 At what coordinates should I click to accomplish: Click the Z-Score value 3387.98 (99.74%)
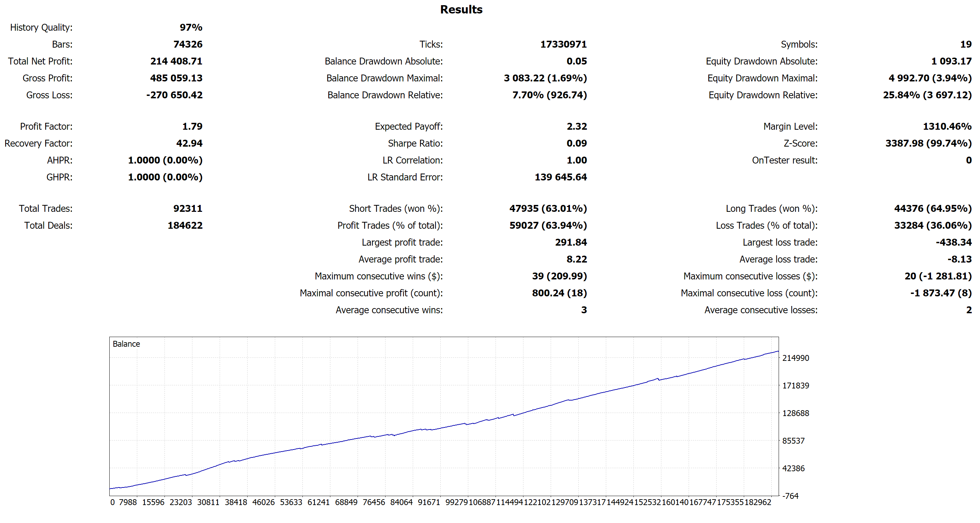tap(928, 144)
